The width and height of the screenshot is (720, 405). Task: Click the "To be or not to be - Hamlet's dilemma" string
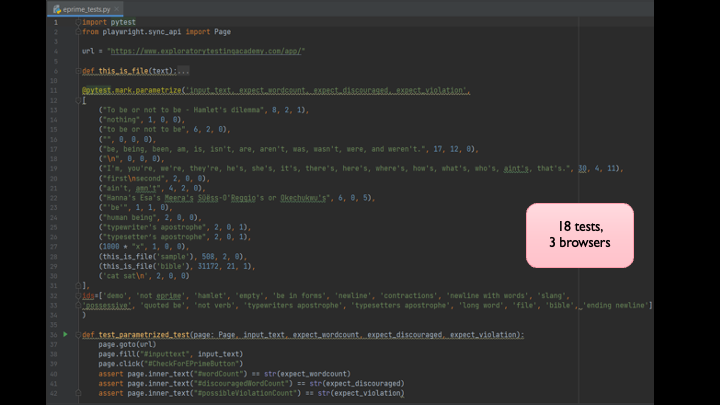tap(184, 110)
